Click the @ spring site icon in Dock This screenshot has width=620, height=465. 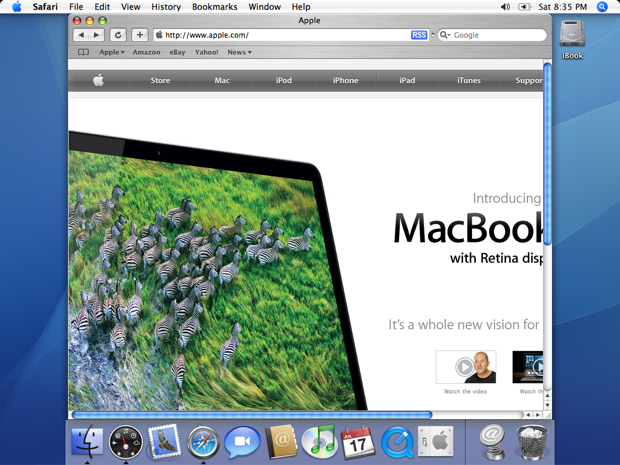[492, 443]
